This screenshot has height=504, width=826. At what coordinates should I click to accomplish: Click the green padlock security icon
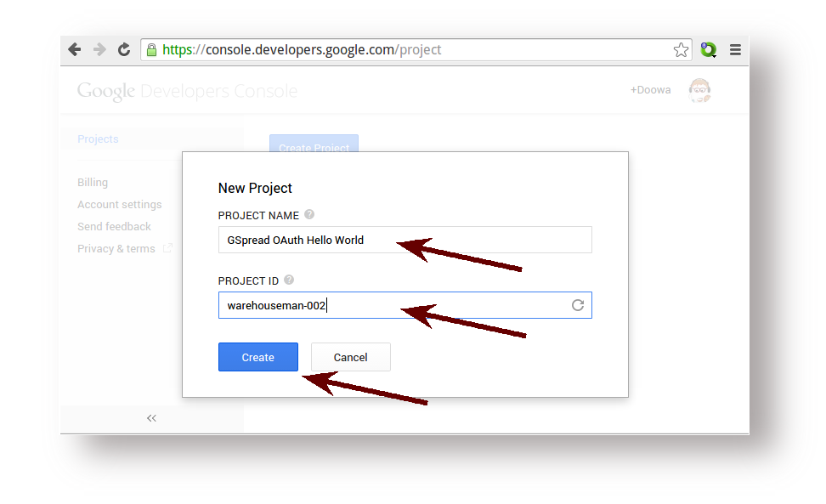152,50
